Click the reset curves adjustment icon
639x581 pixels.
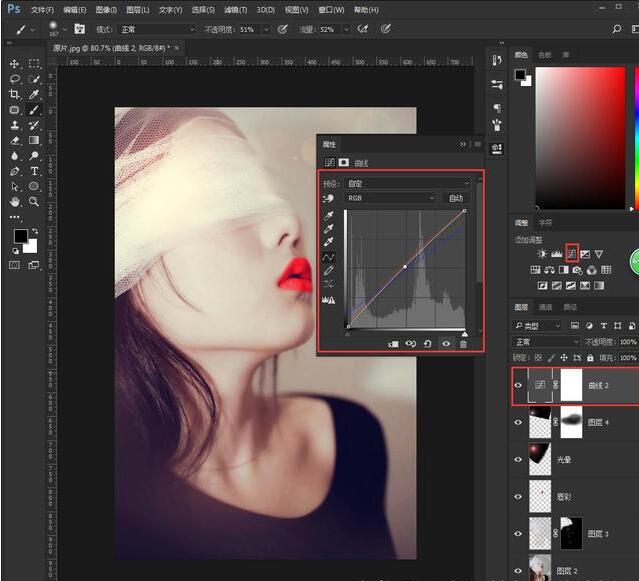click(x=428, y=344)
